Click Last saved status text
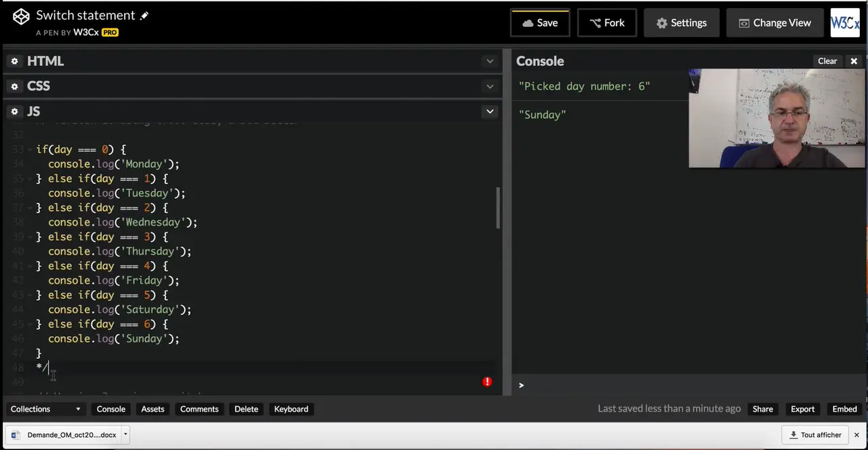This screenshot has width=868, height=450. click(x=669, y=408)
